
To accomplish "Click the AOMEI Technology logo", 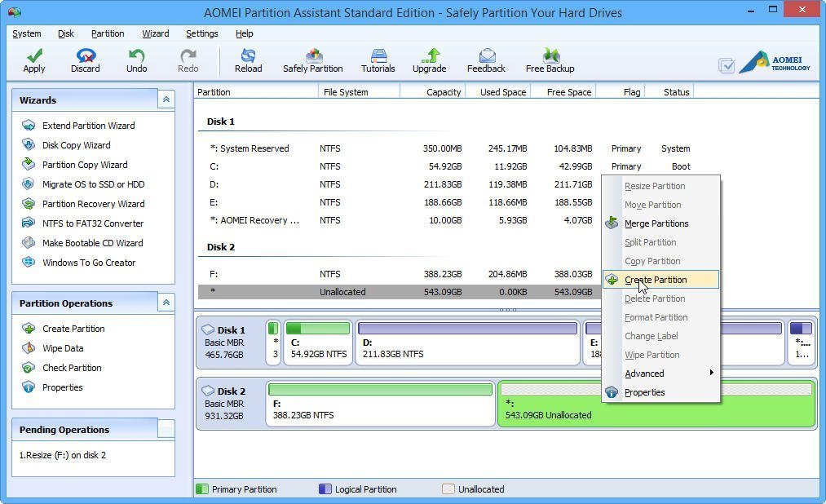I will [x=775, y=63].
